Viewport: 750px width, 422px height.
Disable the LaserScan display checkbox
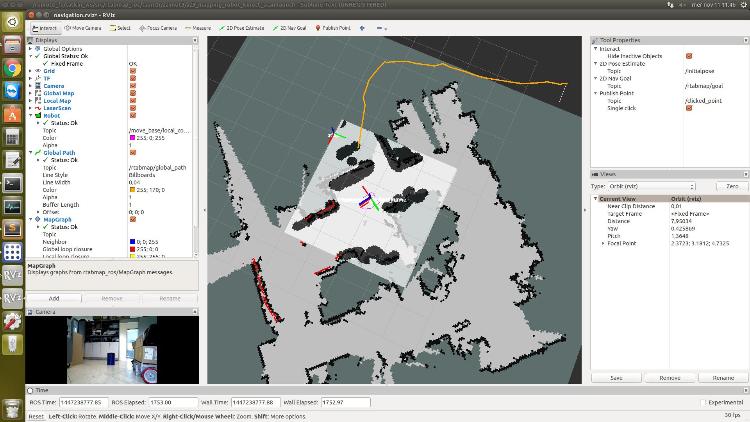pos(133,108)
